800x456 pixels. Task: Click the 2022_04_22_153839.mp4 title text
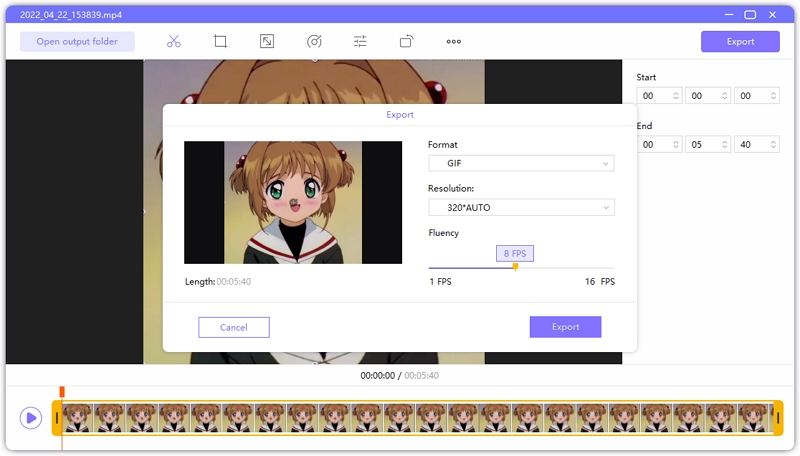71,15
